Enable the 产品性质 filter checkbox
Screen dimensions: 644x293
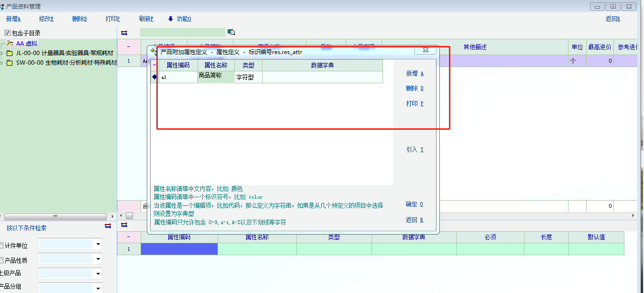(x=1, y=260)
